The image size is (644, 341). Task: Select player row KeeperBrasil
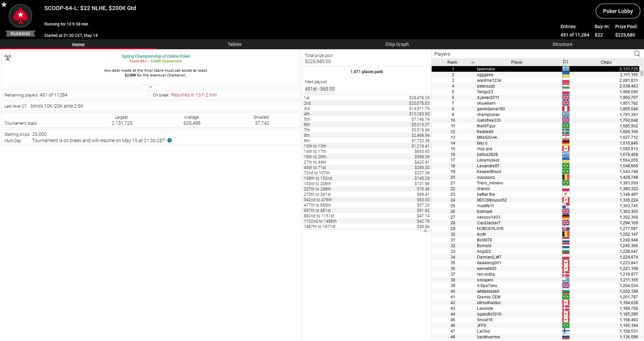(535, 171)
